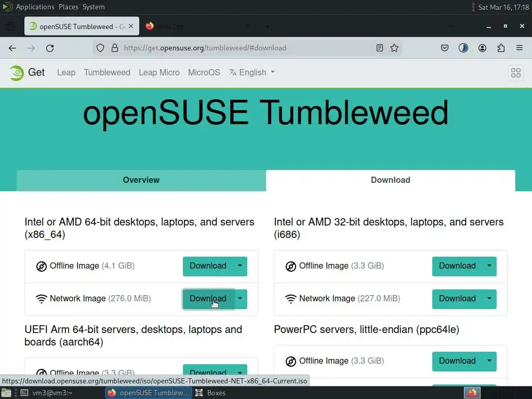The width and height of the screenshot is (532, 399).
Task: Switch to the vm3@vm3 terminal in taskbar
Action: (47, 393)
